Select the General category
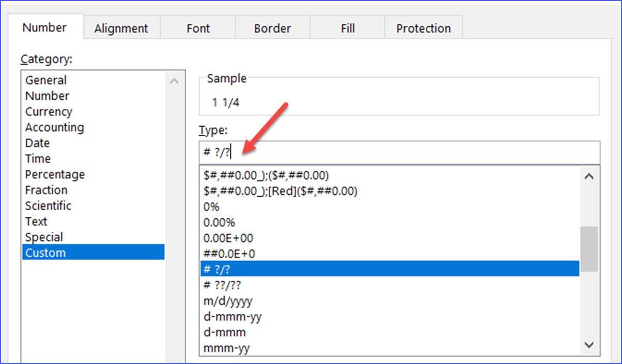Viewport: 622px width, 364px height. 46,80
